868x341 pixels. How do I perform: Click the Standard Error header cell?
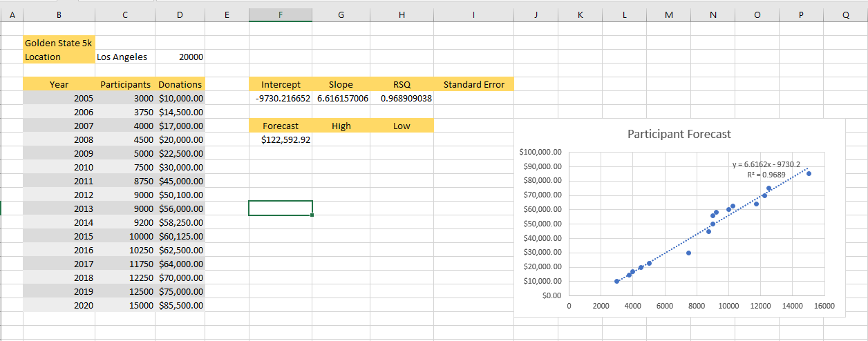(x=474, y=84)
